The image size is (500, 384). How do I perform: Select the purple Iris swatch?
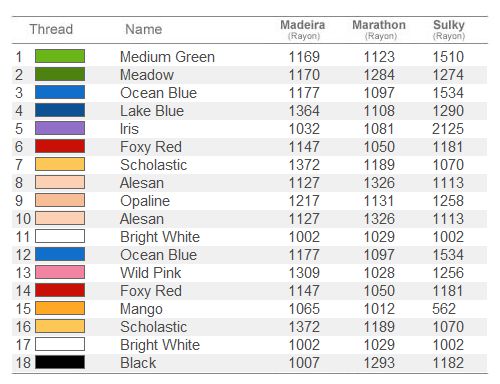click(x=60, y=128)
